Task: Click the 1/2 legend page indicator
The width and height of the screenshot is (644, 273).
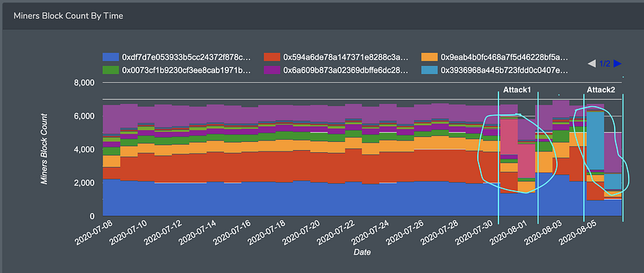Action: coord(604,64)
